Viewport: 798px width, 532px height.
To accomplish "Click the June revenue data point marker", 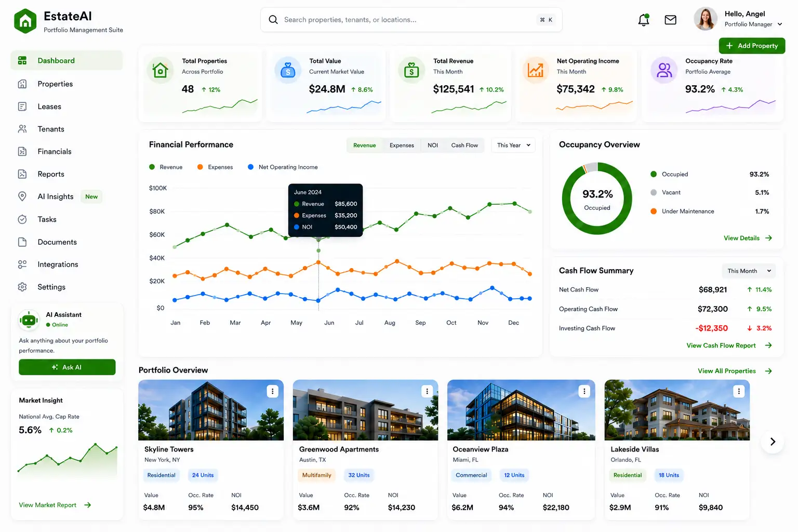I will click(x=318, y=238).
